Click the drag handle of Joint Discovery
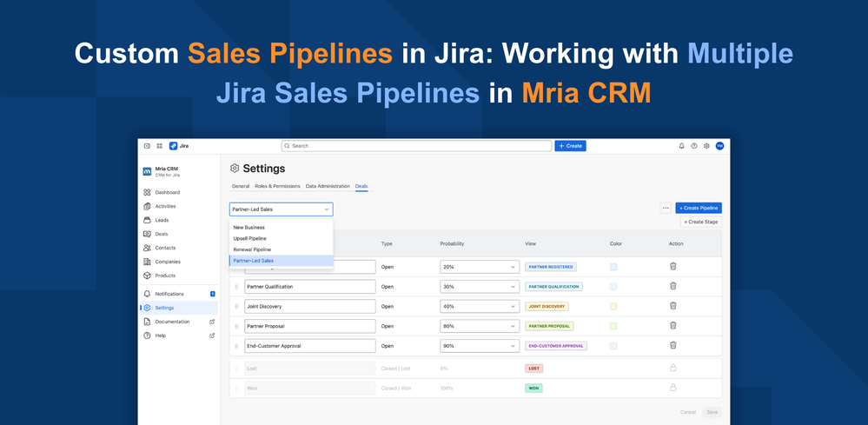 click(x=237, y=307)
